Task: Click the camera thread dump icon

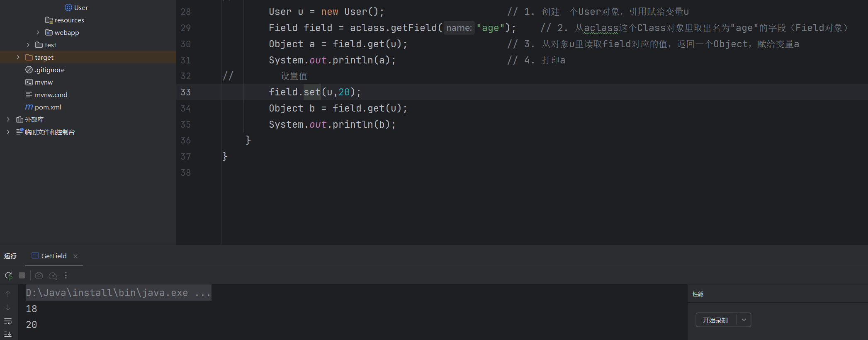Action: [x=39, y=275]
